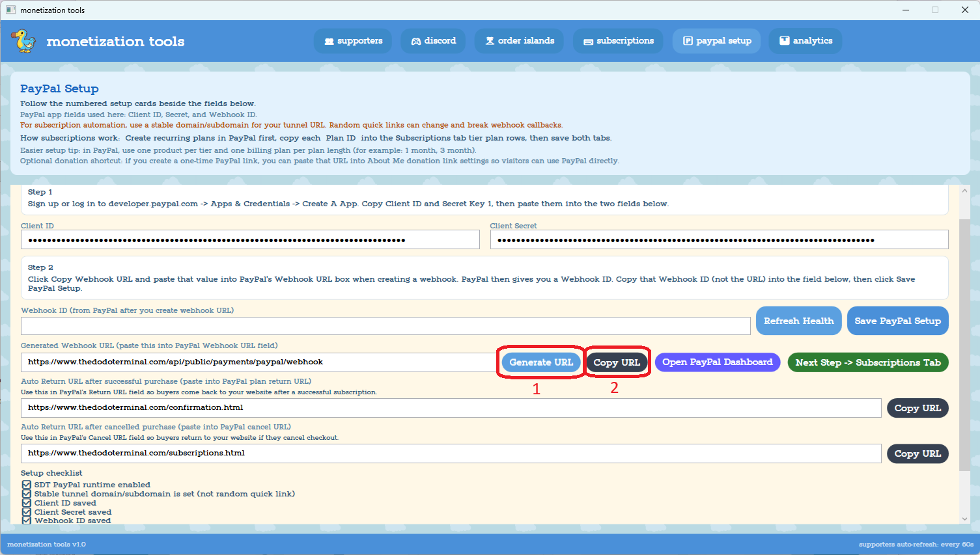
Task: Copy the subscriptions.html cancel URL
Action: pos(917,453)
